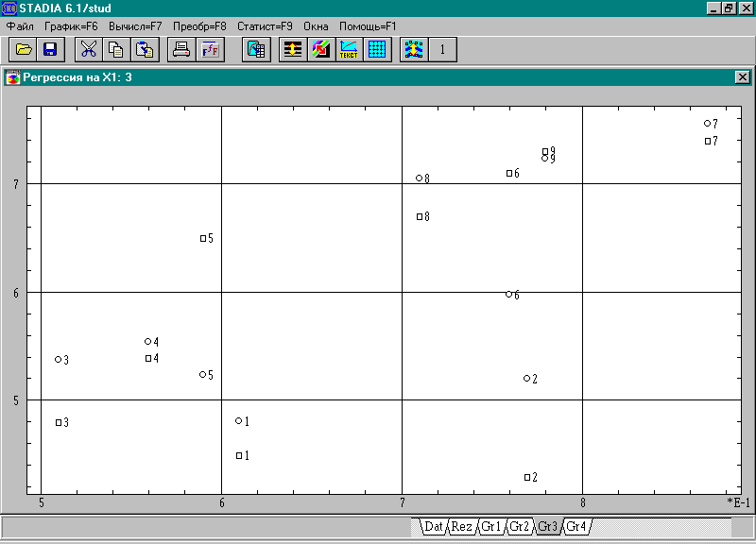Click the x-axis label 8

[x=582, y=503]
